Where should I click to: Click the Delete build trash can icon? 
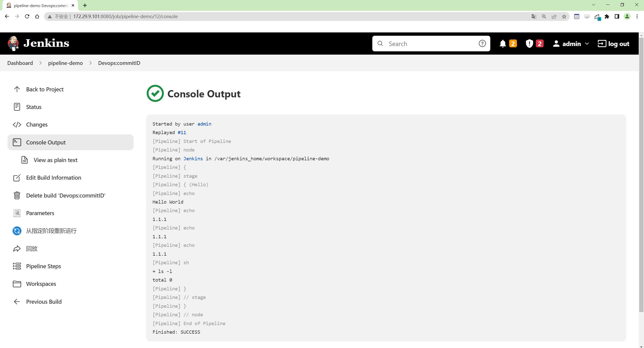click(x=17, y=196)
